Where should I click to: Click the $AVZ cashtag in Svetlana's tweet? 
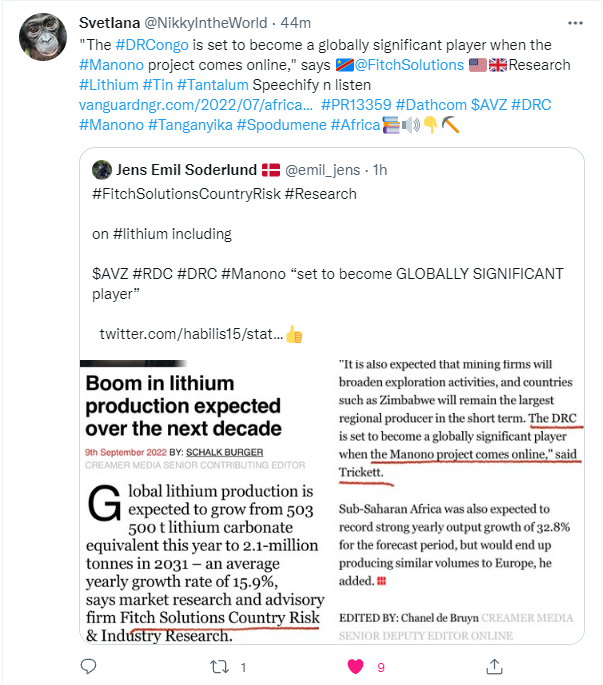(489, 105)
